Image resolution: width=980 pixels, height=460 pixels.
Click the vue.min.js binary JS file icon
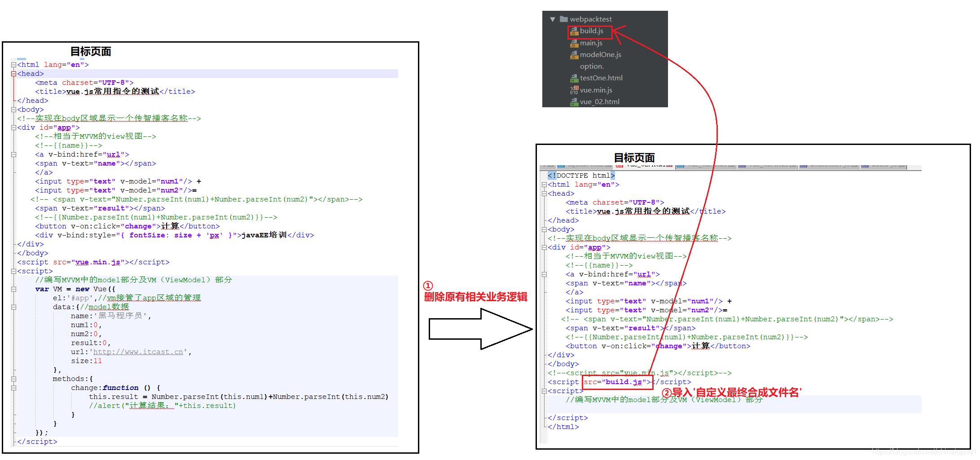pos(574,90)
